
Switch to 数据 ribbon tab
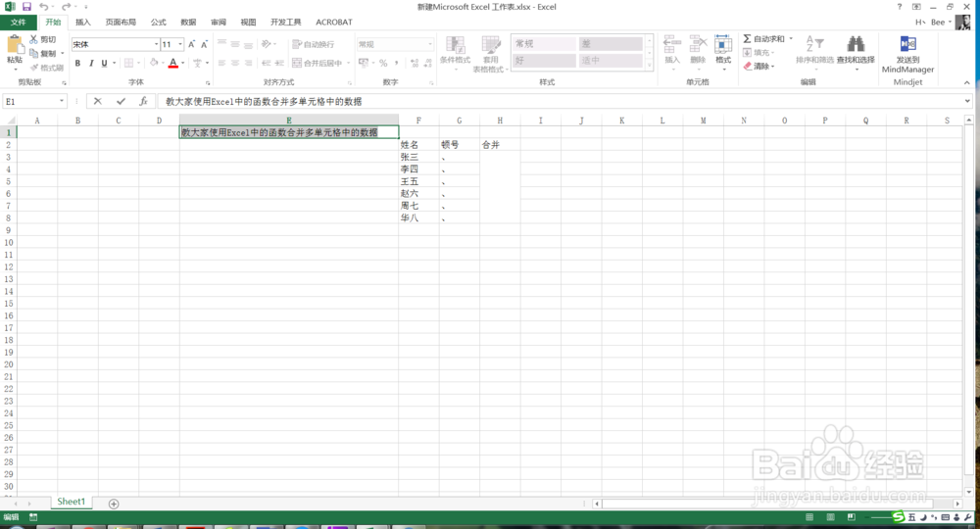(188, 22)
